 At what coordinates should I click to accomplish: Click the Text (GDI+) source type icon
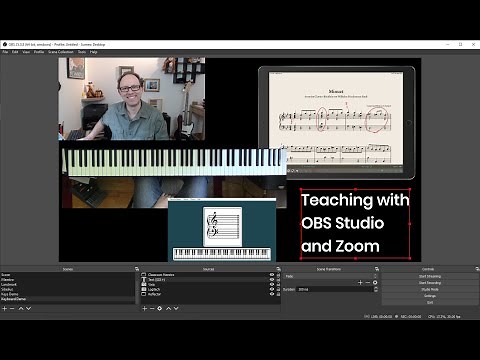144,280
